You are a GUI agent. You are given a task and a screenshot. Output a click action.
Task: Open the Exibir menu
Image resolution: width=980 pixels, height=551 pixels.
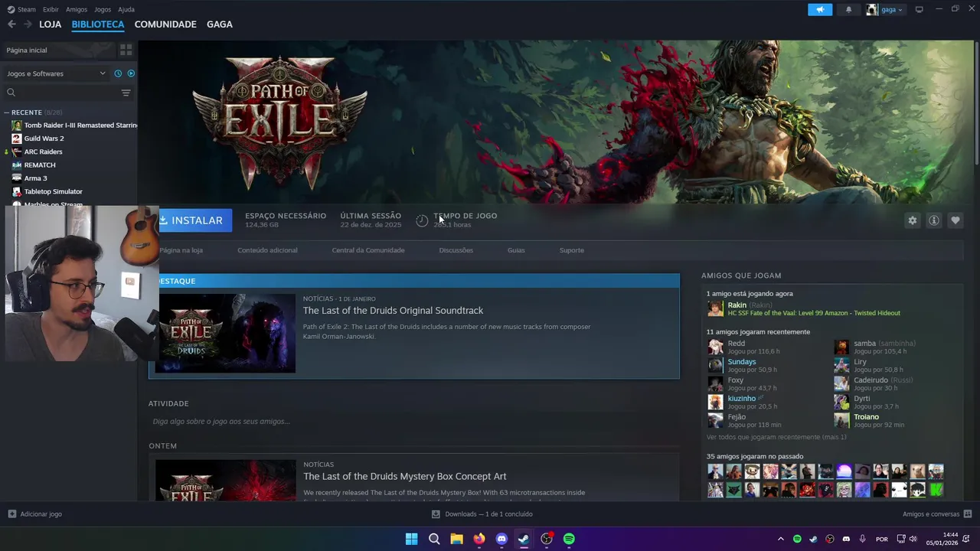pos(51,9)
